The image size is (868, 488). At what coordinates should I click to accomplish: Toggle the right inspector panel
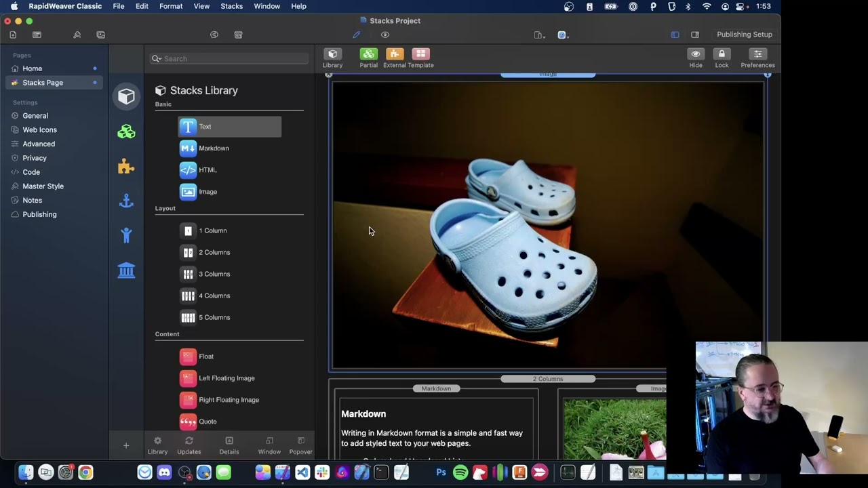coord(695,35)
